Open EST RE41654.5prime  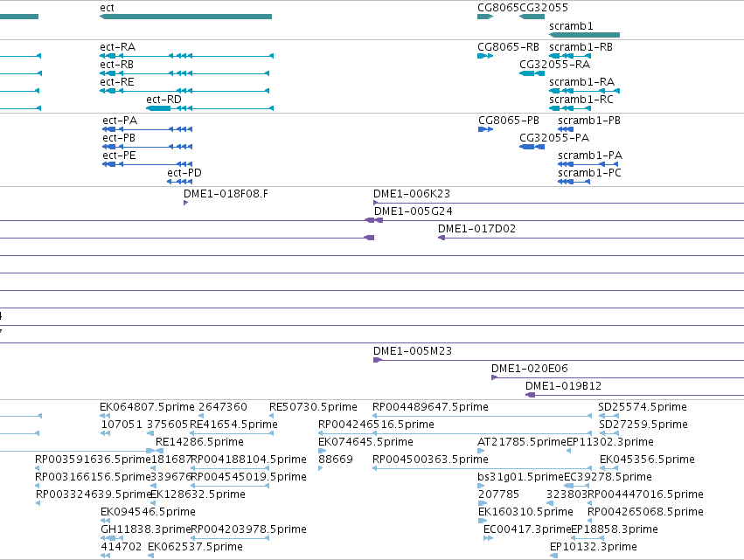233,425
